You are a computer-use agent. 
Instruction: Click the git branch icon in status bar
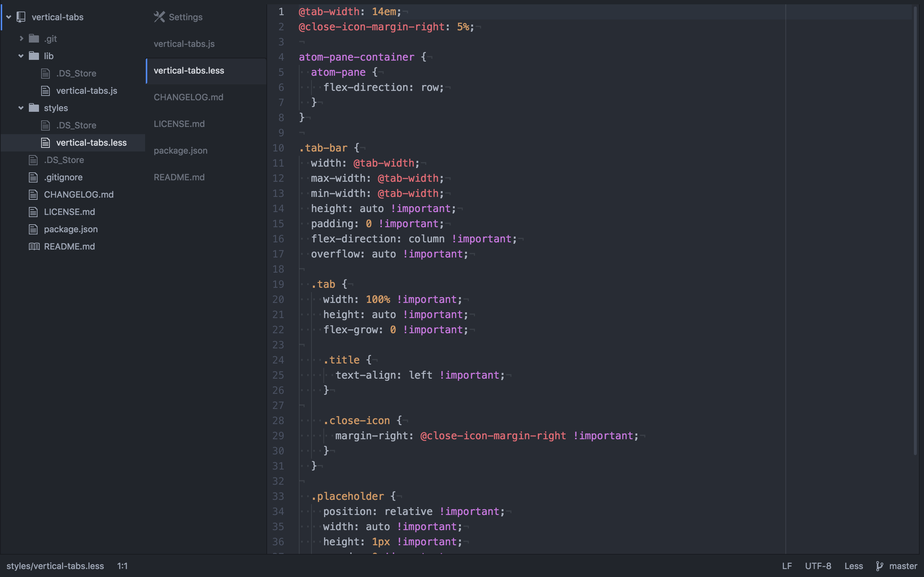point(880,566)
